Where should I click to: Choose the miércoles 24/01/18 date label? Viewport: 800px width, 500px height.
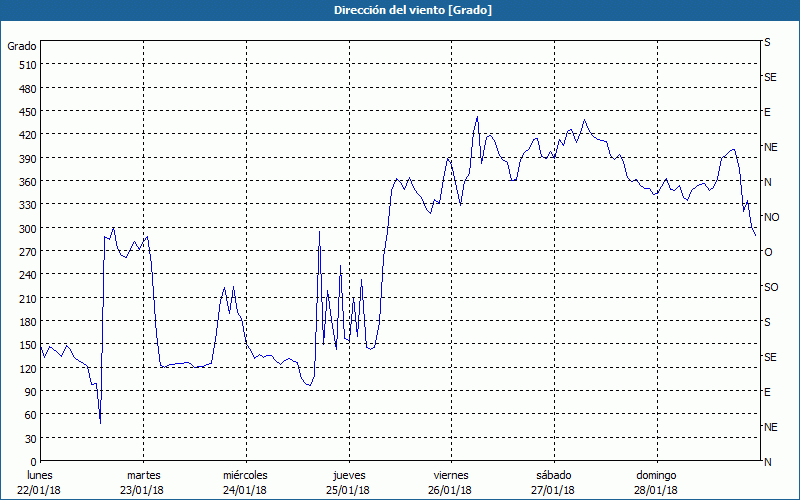click(x=245, y=482)
